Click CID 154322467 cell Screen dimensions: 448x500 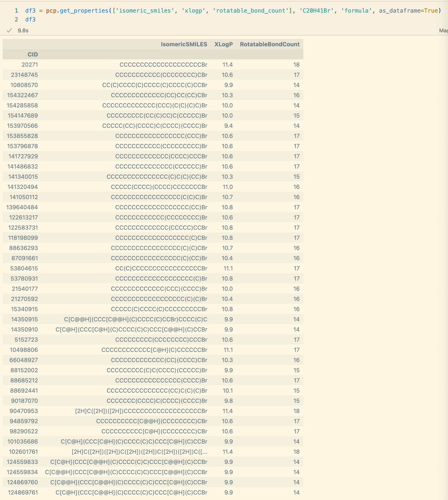[22, 95]
